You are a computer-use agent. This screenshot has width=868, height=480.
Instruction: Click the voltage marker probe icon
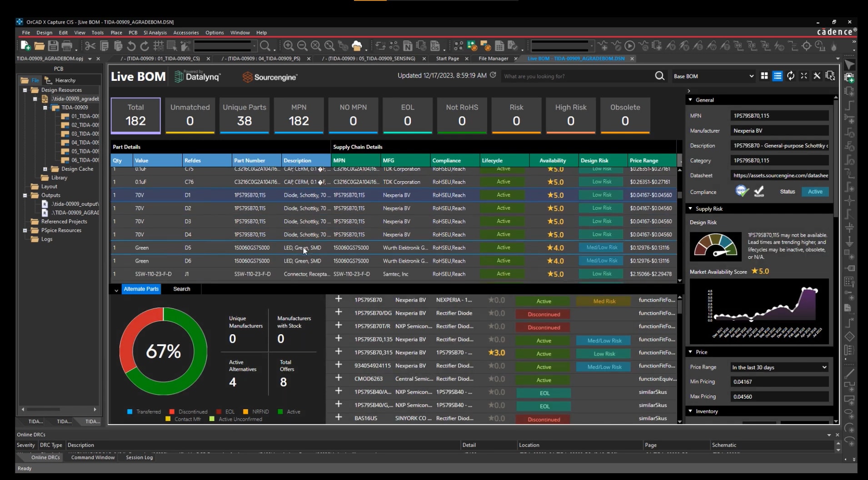(671, 46)
